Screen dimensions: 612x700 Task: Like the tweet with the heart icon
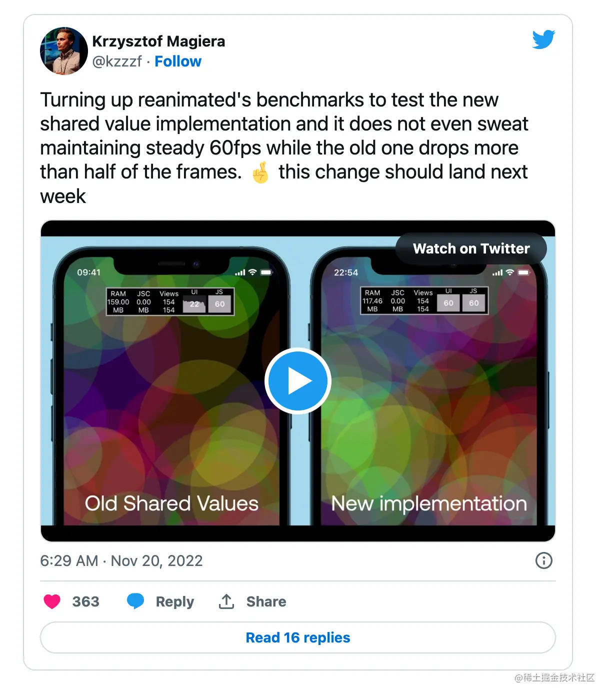(x=52, y=601)
